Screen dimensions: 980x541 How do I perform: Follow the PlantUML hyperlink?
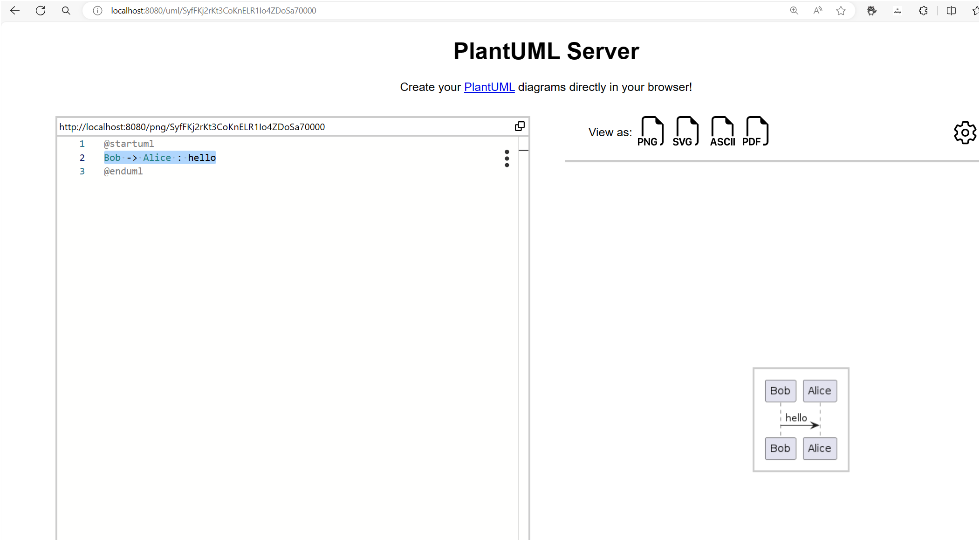489,87
